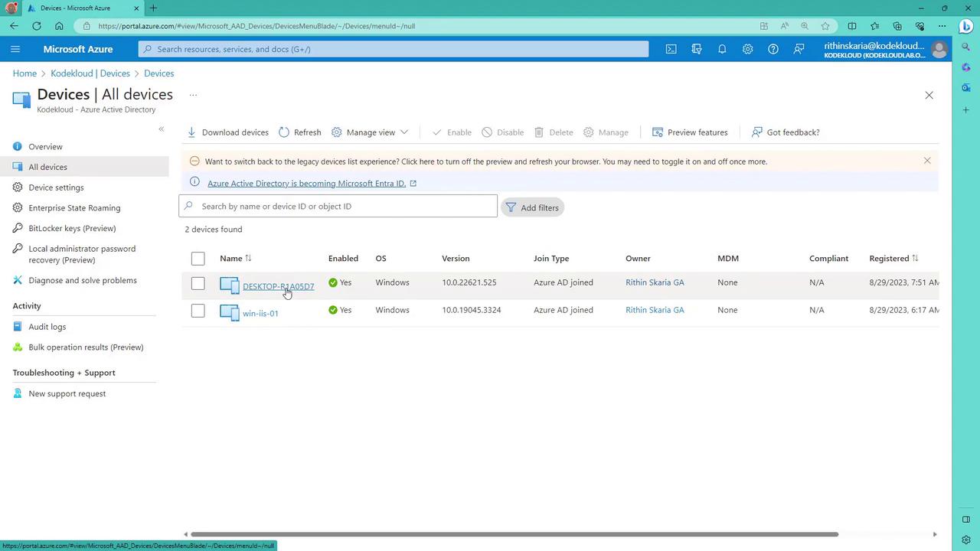Open portal settings gear icon
Screen dimensions: 980x551
coord(747,49)
